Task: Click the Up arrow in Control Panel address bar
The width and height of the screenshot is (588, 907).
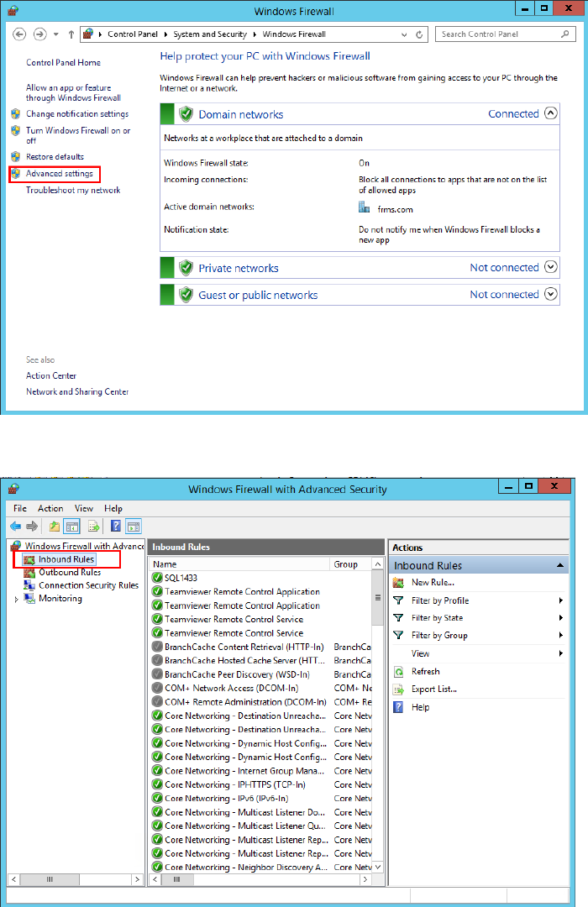Action: (x=71, y=34)
